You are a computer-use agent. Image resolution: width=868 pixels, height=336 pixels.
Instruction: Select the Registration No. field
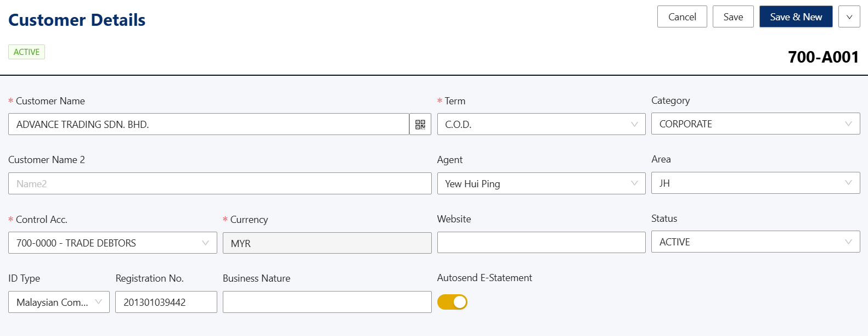166,303
